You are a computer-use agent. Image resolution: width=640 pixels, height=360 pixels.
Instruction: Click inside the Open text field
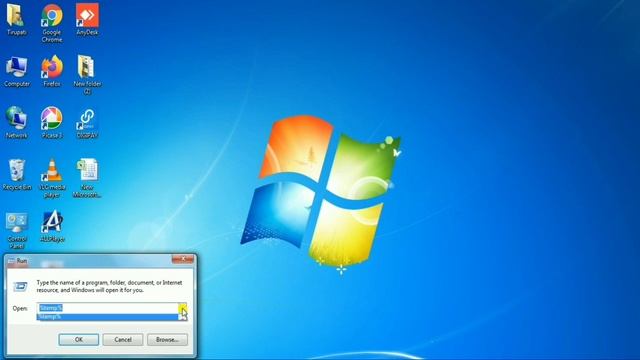click(108, 308)
